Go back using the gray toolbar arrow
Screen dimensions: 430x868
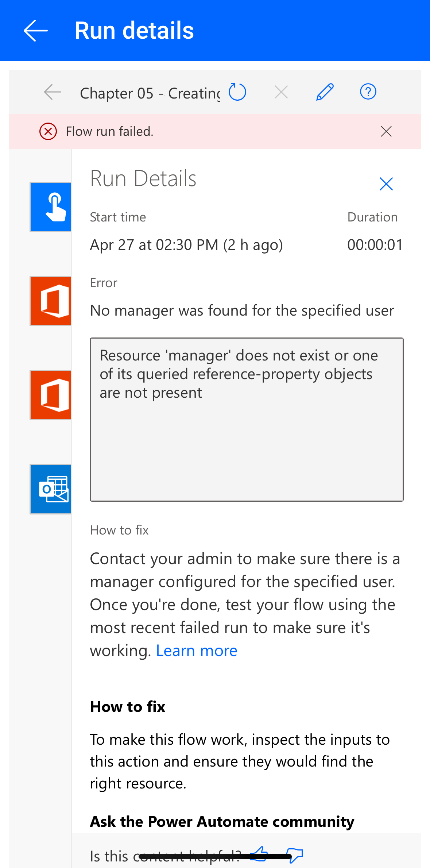53,92
